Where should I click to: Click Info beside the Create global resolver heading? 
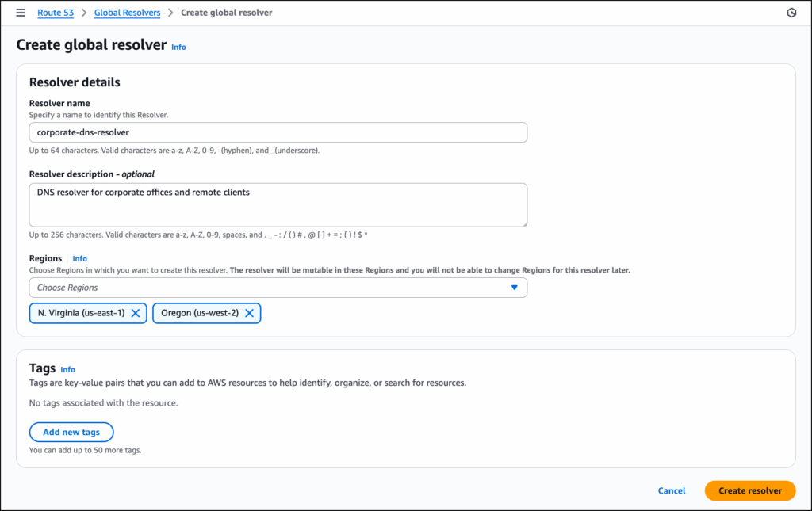click(x=178, y=48)
